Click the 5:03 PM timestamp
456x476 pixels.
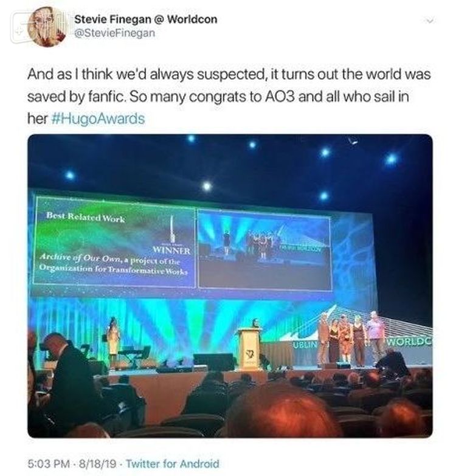[50, 463]
